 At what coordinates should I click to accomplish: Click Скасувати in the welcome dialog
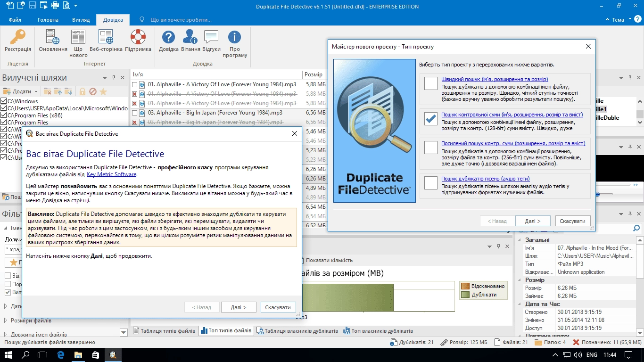point(278,307)
